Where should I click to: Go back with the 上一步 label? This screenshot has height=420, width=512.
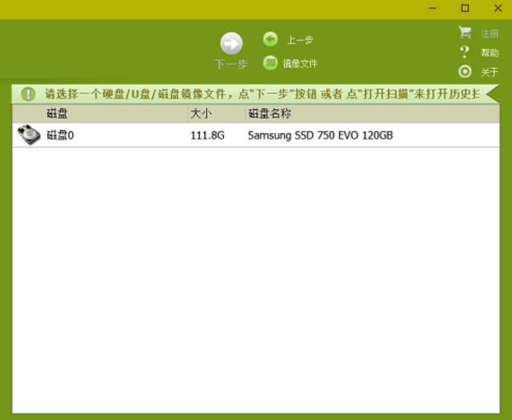tap(300, 40)
